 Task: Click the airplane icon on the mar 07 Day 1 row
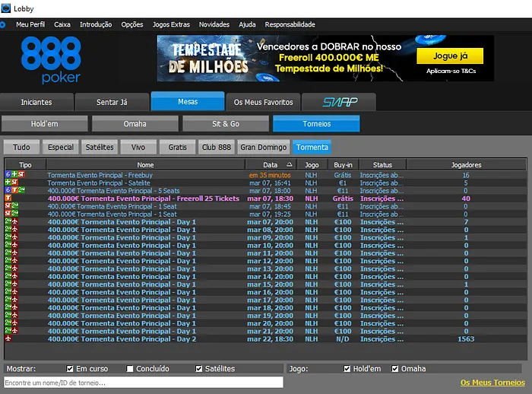tap(14, 221)
